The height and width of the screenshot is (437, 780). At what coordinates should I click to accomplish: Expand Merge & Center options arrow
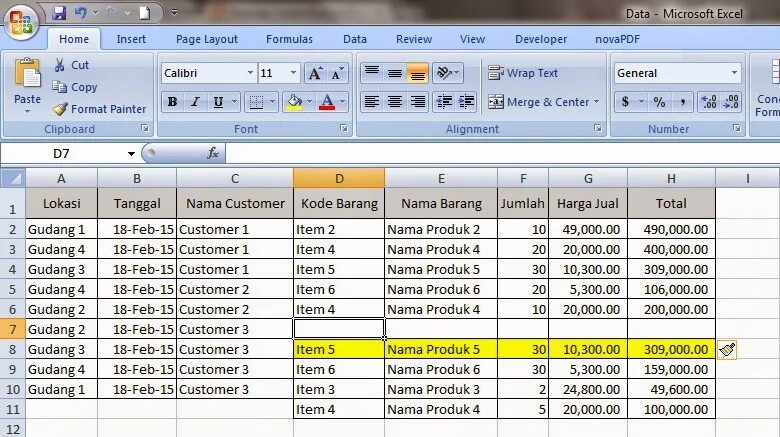(596, 102)
